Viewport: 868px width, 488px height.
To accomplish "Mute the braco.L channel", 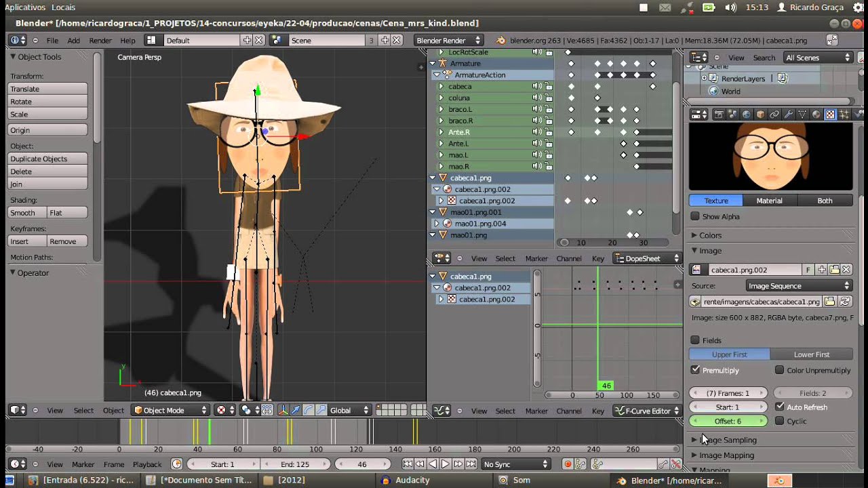I will 536,109.
